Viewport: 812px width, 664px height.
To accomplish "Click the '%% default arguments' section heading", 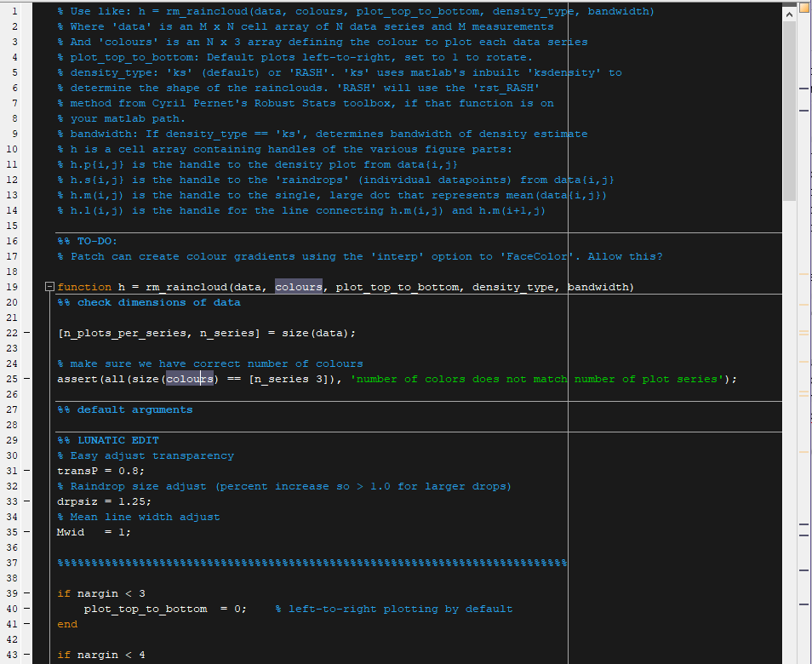I will coord(124,409).
